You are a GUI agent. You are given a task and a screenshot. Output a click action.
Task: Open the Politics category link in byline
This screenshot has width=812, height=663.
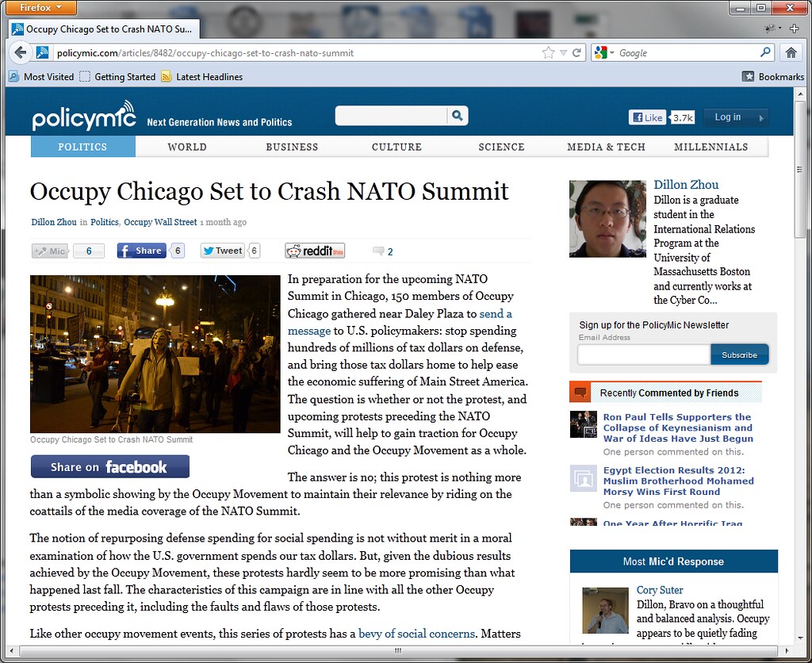click(x=105, y=222)
